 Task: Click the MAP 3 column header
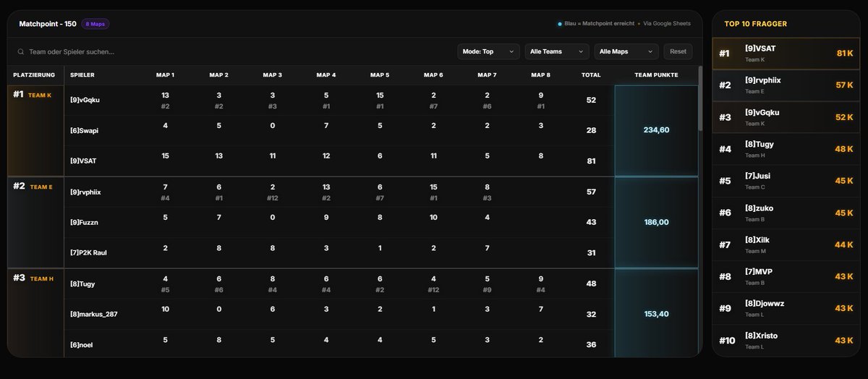click(x=273, y=75)
